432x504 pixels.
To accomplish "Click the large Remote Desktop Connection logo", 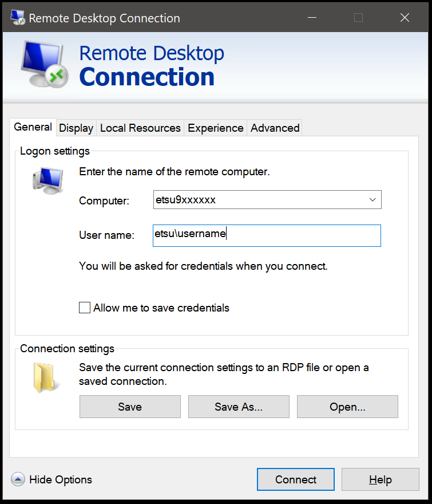I will [x=45, y=65].
